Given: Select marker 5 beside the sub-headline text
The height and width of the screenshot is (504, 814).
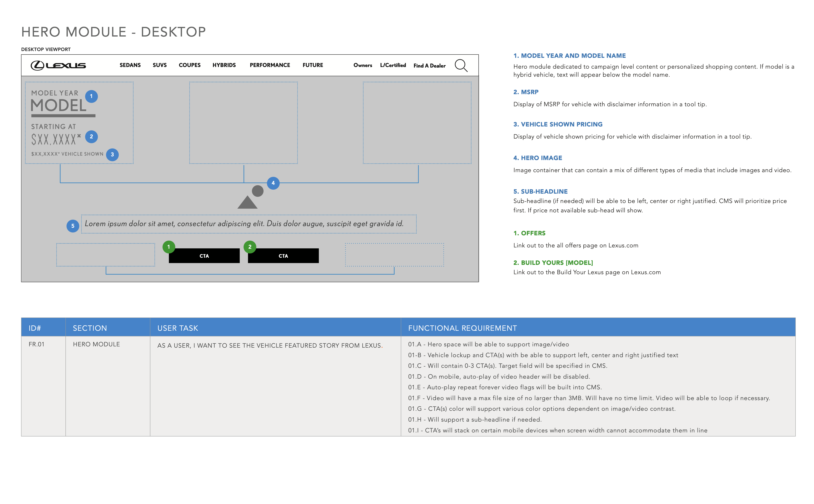Looking at the screenshot, I should 73,226.
